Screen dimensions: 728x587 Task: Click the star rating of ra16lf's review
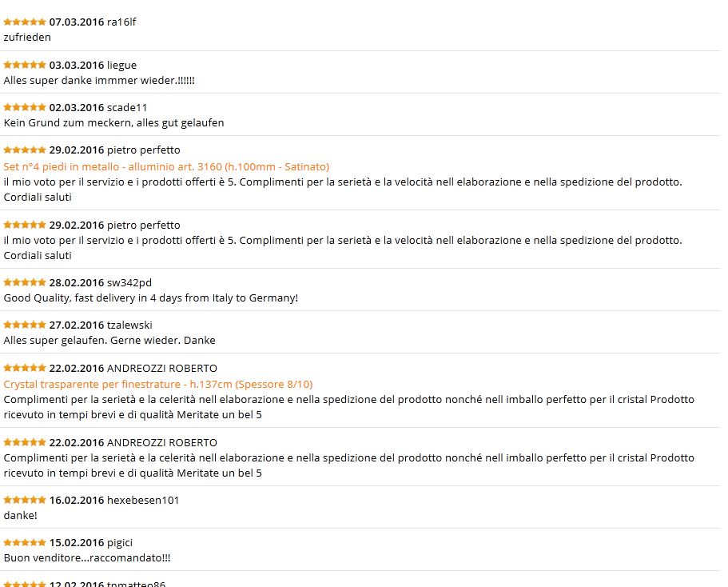coord(25,22)
